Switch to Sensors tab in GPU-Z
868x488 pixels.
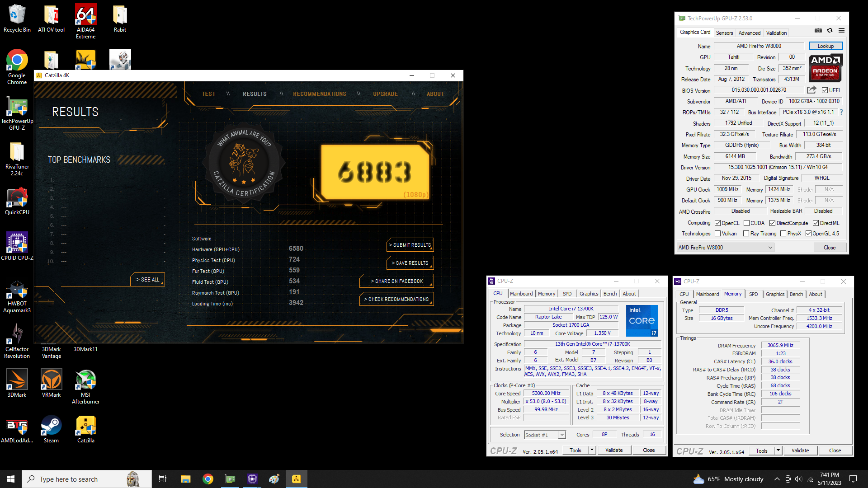click(x=724, y=33)
